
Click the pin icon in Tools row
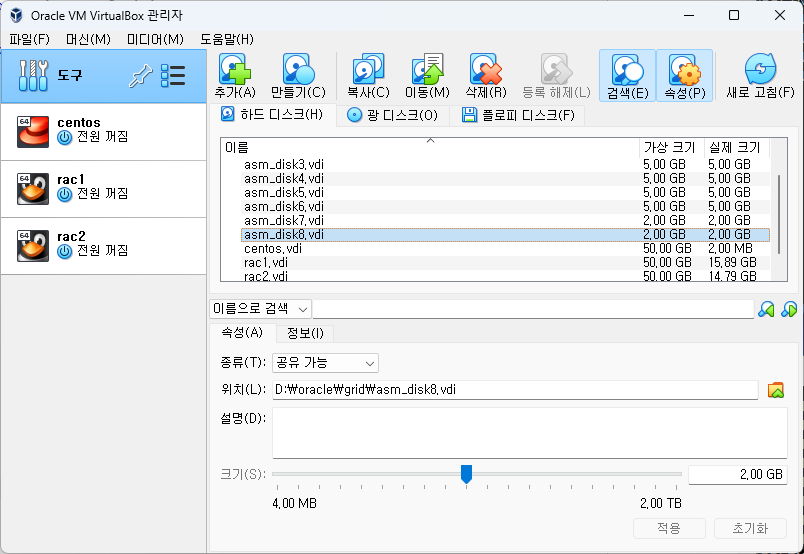pyautogui.click(x=140, y=76)
